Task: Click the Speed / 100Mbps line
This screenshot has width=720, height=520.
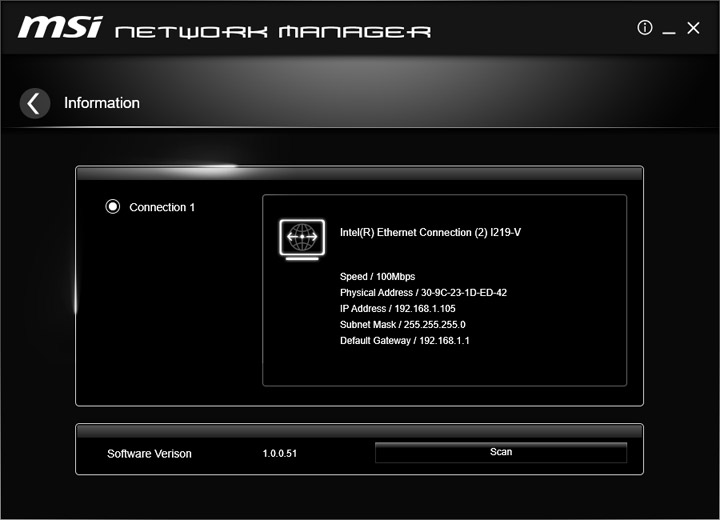Action: pyautogui.click(x=377, y=277)
